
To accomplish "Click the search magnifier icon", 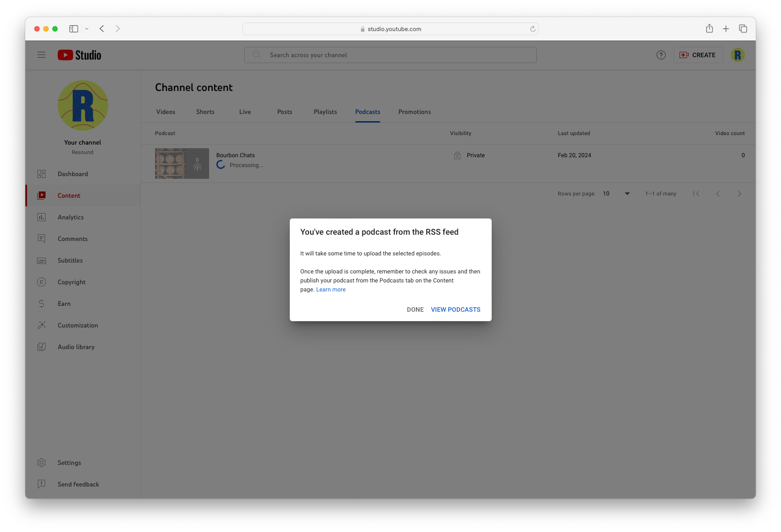I will click(257, 55).
